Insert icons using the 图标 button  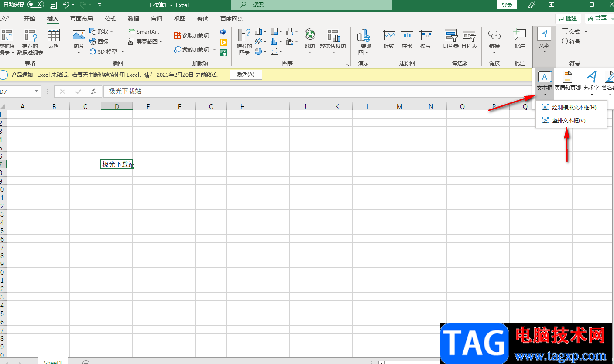[x=99, y=41]
